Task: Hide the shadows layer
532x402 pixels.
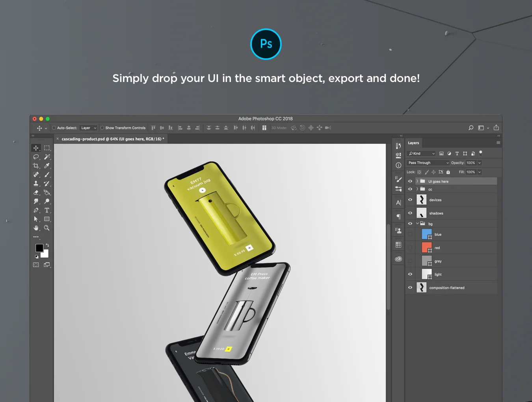Action: tap(410, 213)
